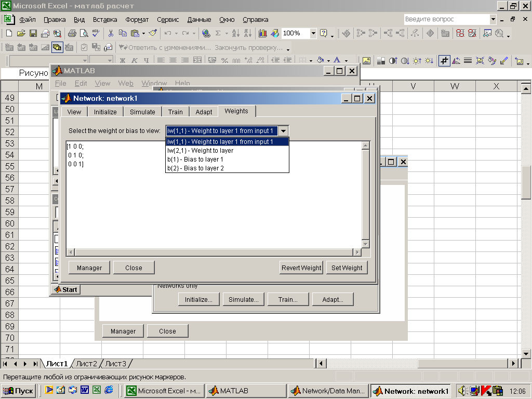Open Print Preview from the Excel toolbar
This screenshot has width=532, height=399.
(x=84, y=33)
